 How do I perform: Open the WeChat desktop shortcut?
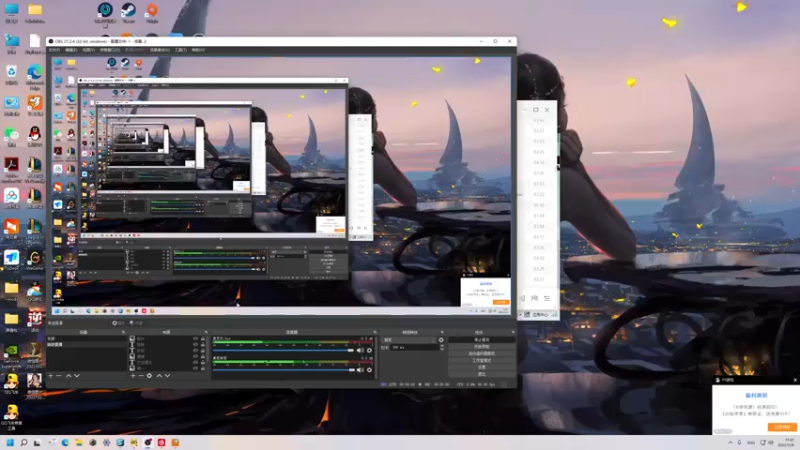[12, 137]
